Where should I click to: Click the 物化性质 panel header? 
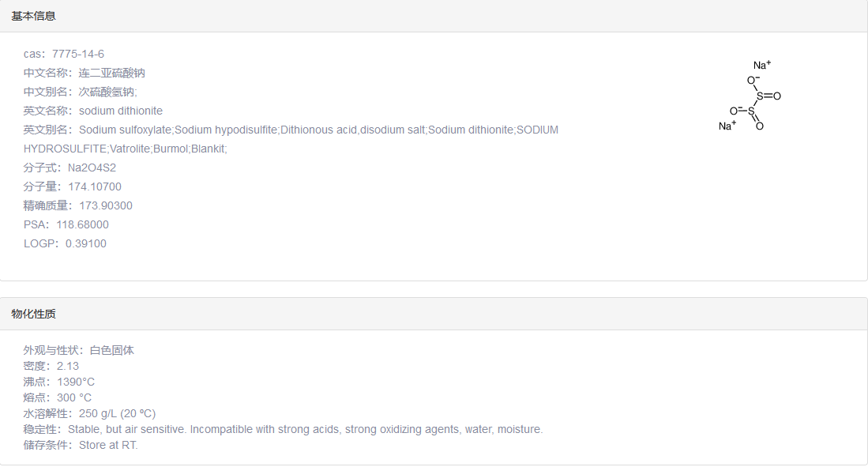[x=33, y=314]
